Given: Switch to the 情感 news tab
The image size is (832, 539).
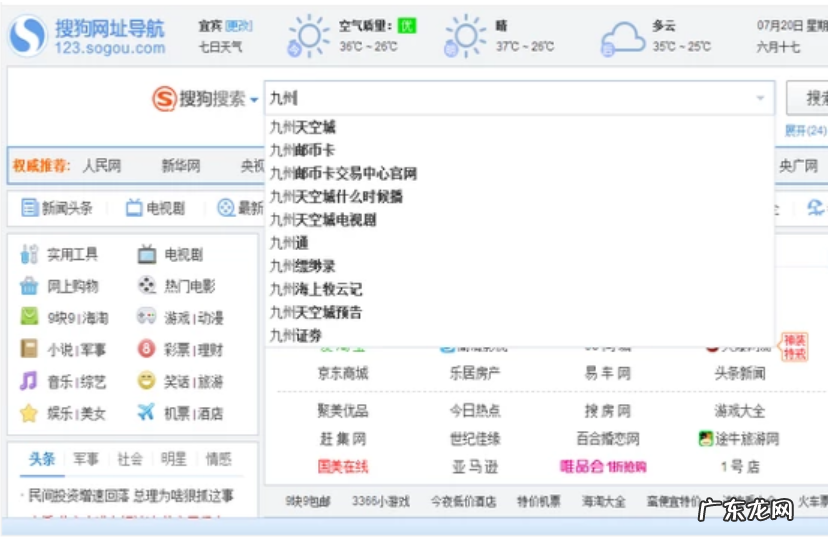Looking at the screenshot, I should pyautogui.click(x=218, y=459).
